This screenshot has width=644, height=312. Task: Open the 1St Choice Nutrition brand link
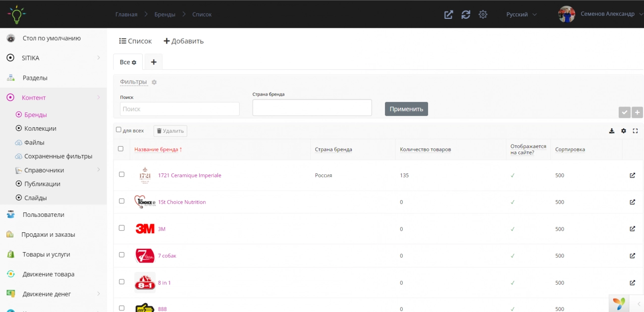click(x=182, y=202)
